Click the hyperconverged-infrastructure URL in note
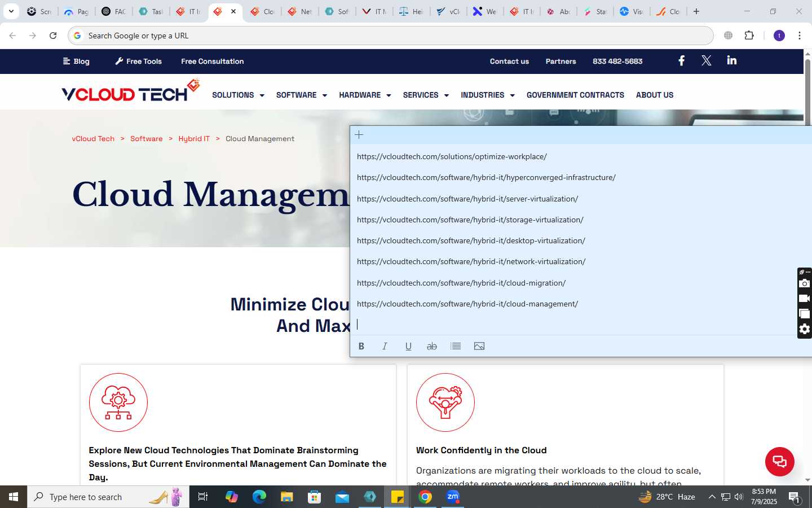812x508 pixels. pyautogui.click(x=486, y=177)
